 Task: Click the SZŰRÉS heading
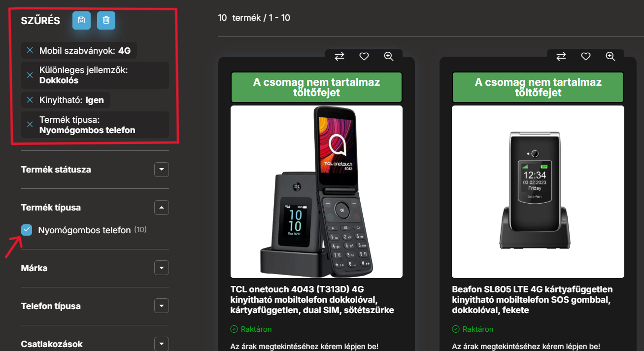coord(40,21)
